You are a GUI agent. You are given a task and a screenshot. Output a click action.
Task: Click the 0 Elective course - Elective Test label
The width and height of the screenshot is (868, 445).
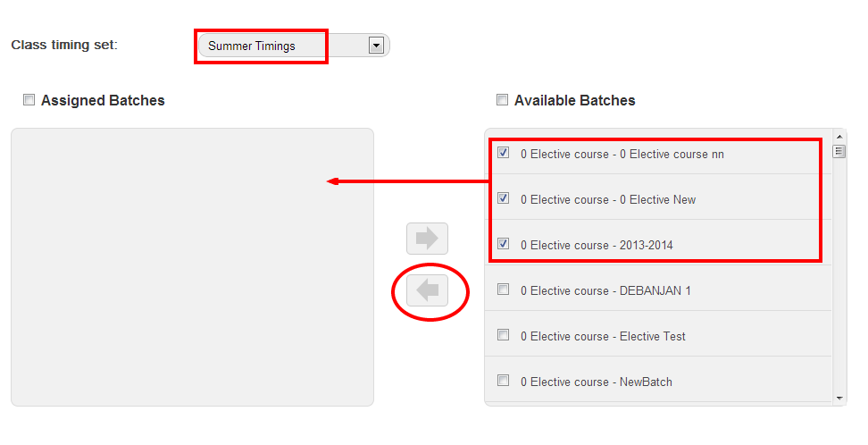pos(603,336)
